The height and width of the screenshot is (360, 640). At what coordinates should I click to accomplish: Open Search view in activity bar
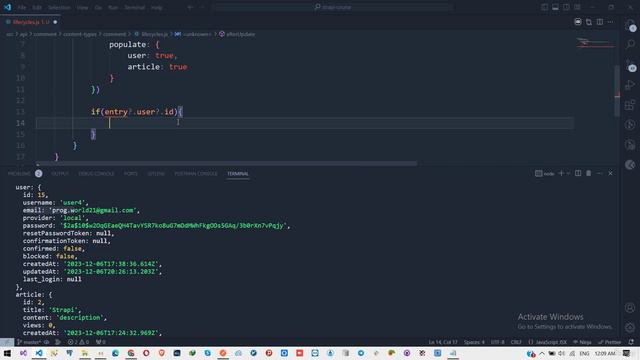click(x=630, y=44)
